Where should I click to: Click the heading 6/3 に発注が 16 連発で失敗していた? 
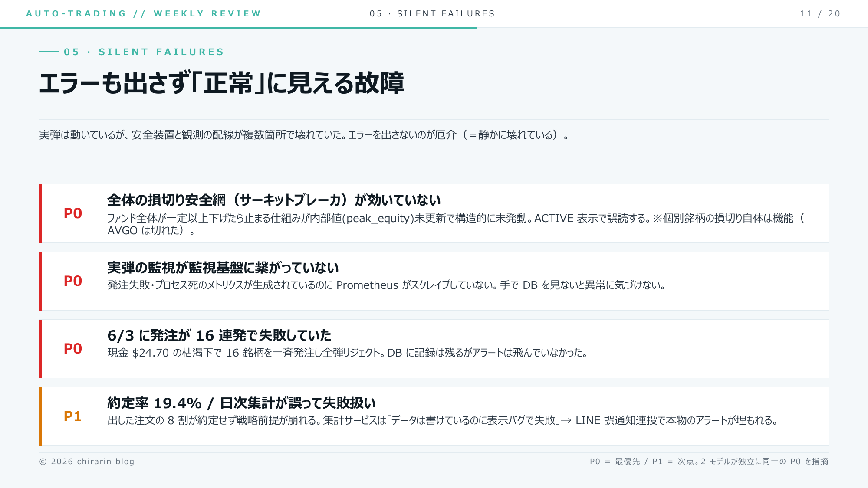[x=219, y=335]
